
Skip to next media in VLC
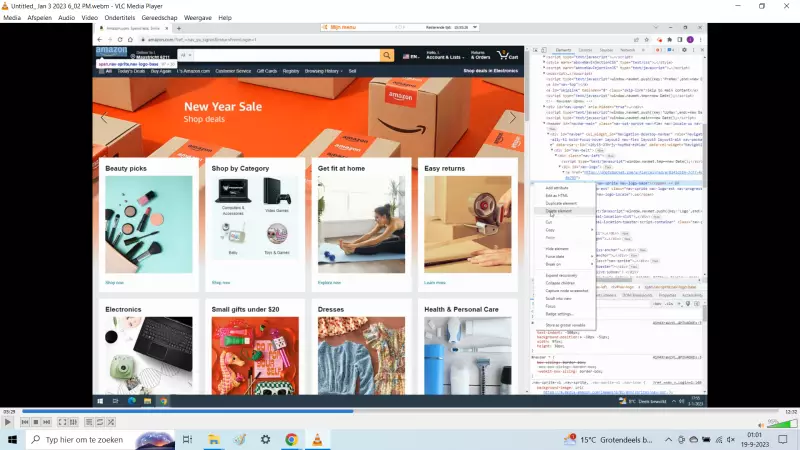(x=46, y=422)
